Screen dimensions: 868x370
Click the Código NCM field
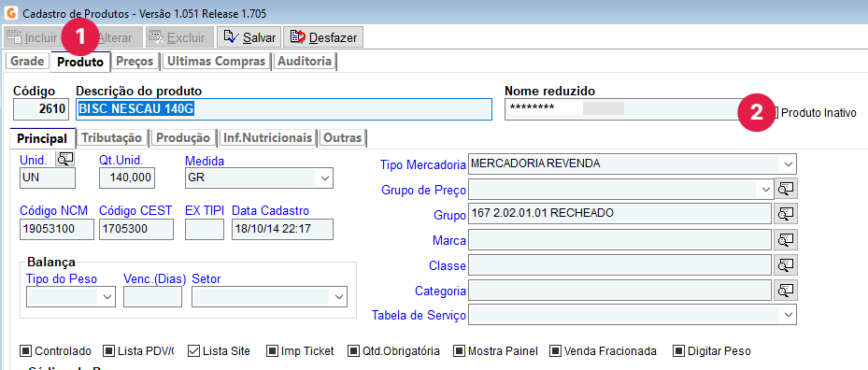click(x=56, y=229)
